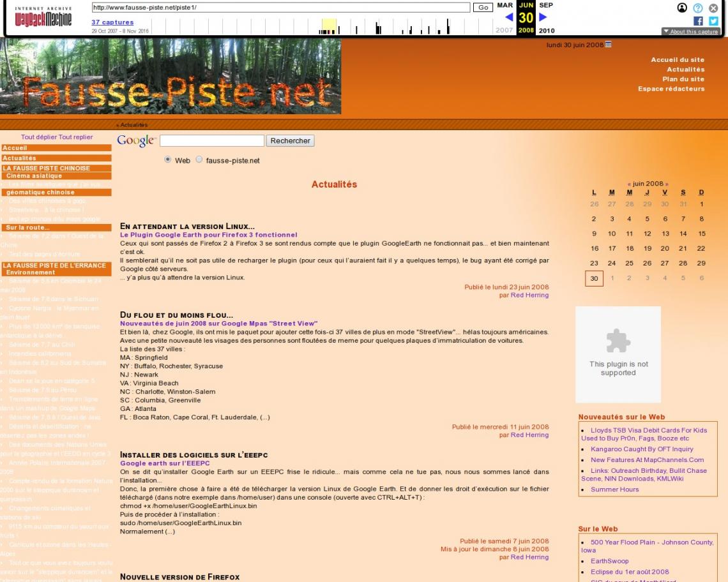Click the 'Nouvelle version de Firefox' heading
This screenshot has width=728, height=582.
click(179, 577)
